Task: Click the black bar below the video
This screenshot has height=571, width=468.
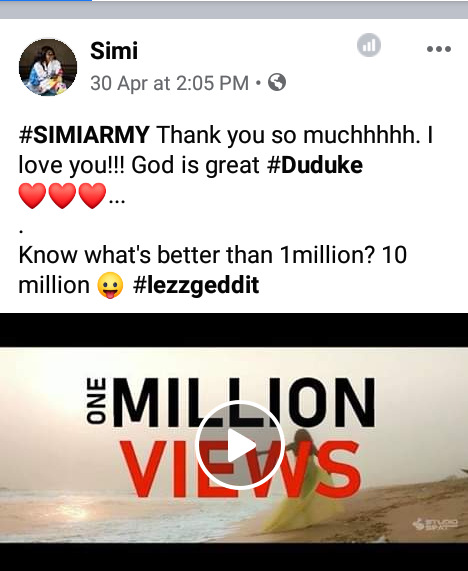Action: 234,557
